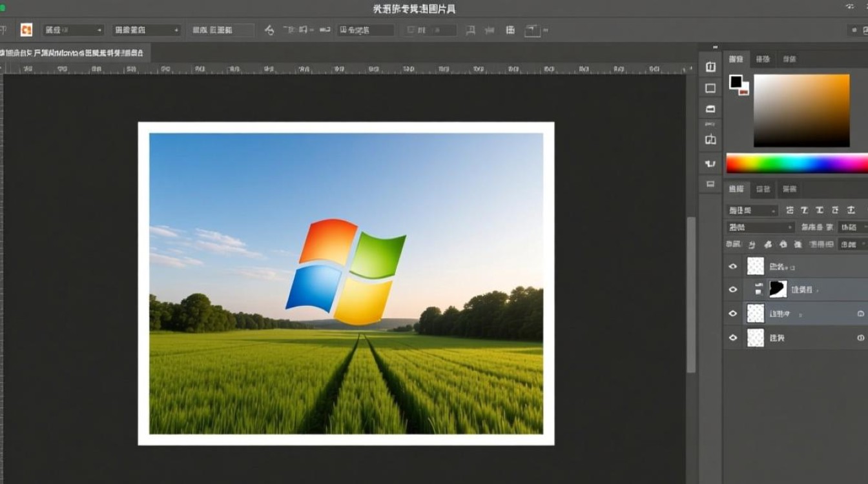Click the bottom icon in the collapsed panel strip
Viewport: 868px width, 484px height.
point(710,184)
